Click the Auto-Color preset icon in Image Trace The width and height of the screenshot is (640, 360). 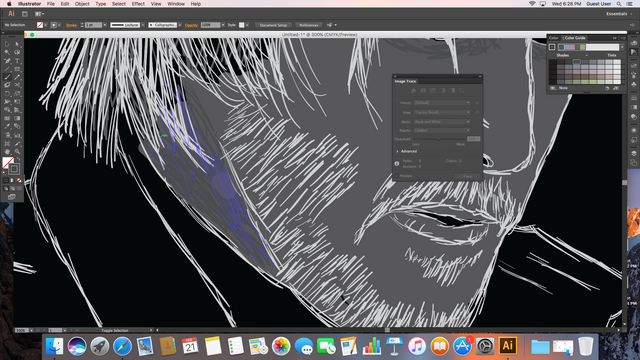(x=413, y=91)
